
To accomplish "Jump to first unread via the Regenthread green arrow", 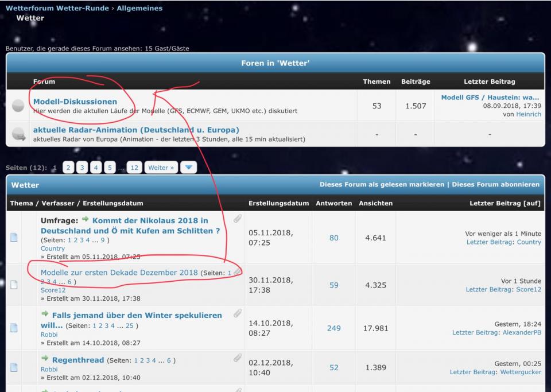I will [x=45, y=359].
